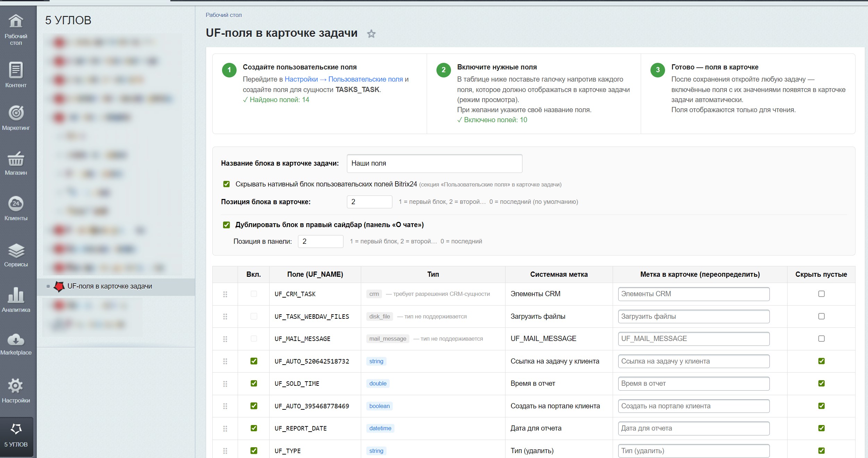Edit the Позиция в панели field
The height and width of the screenshot is (458, 868).
pos(321,241)
